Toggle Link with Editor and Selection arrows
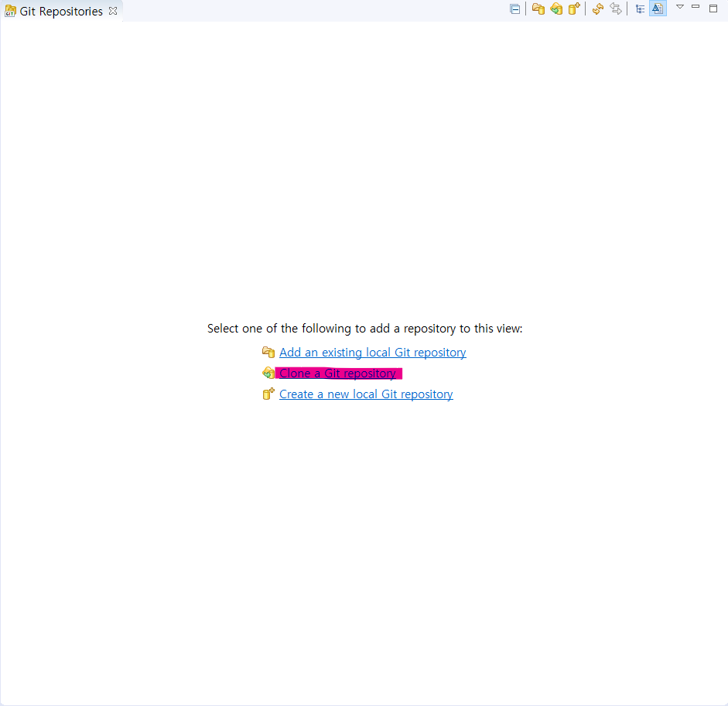The width and height of the screenshot is (728, 706). (x=616, y=9)
